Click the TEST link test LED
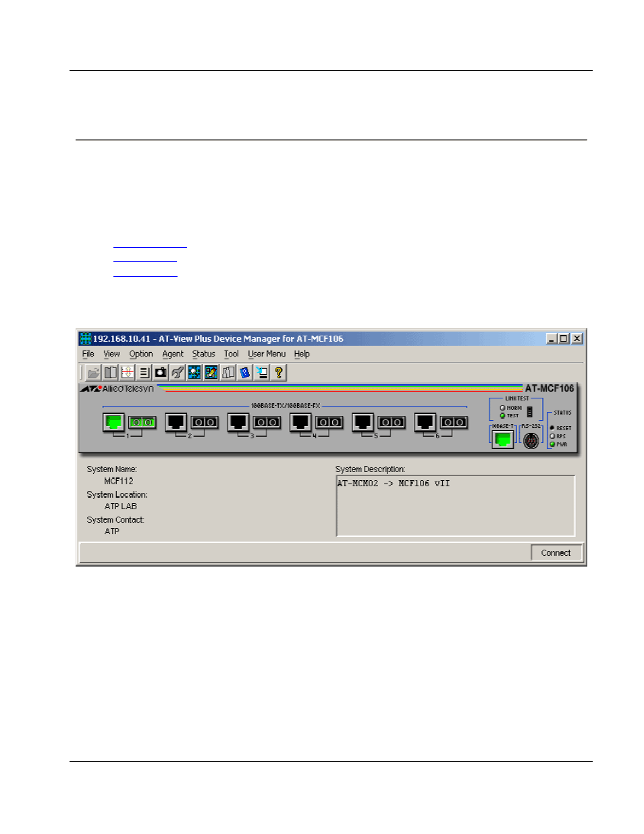Screen dimensions: 644x834 pos(502,416)
